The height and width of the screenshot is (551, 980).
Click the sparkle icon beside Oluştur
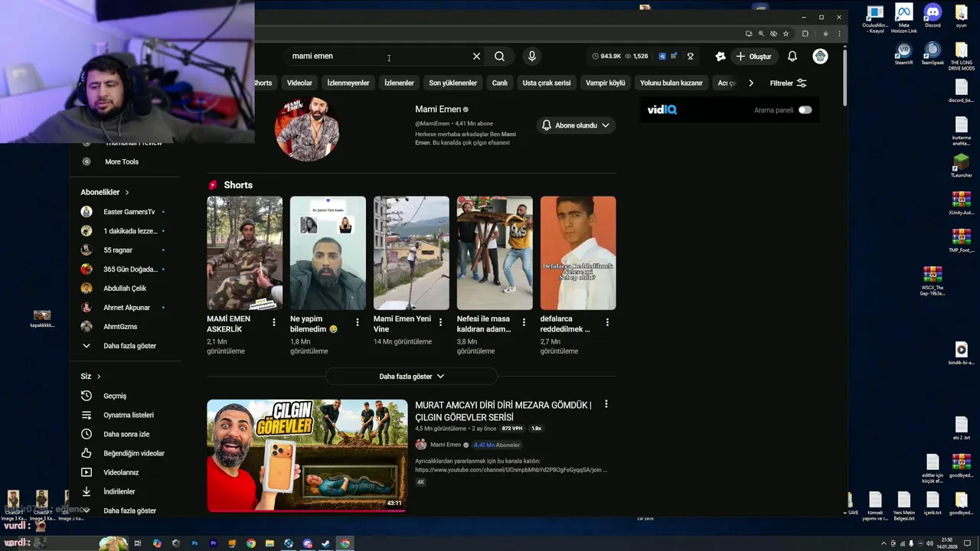pos(720,56)
